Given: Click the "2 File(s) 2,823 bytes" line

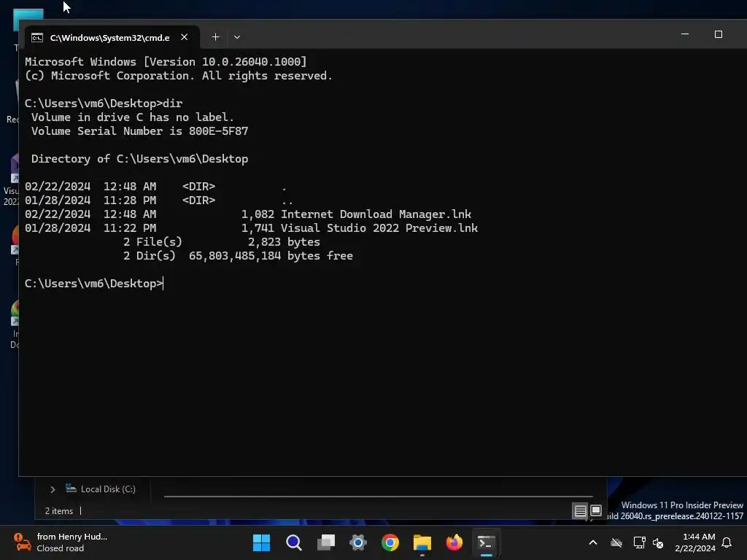Looking at the screenshot, I should tap(222, 242).
